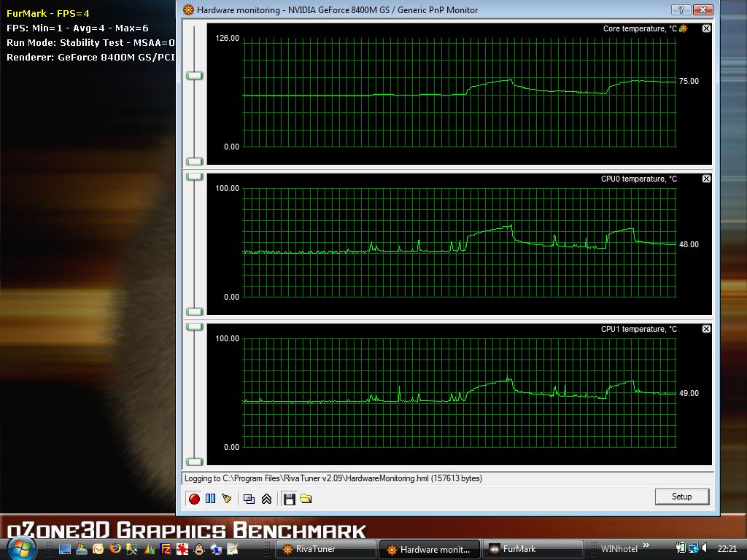Screen dimensions: 747x560
Task: Launch Firefox from the quick launch bar
Action: [x=115, y=548]
